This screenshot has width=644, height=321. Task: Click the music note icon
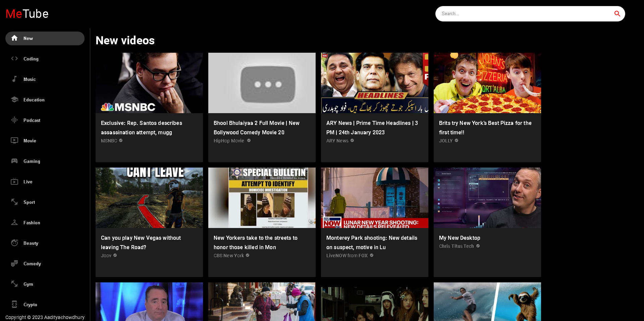14,79
